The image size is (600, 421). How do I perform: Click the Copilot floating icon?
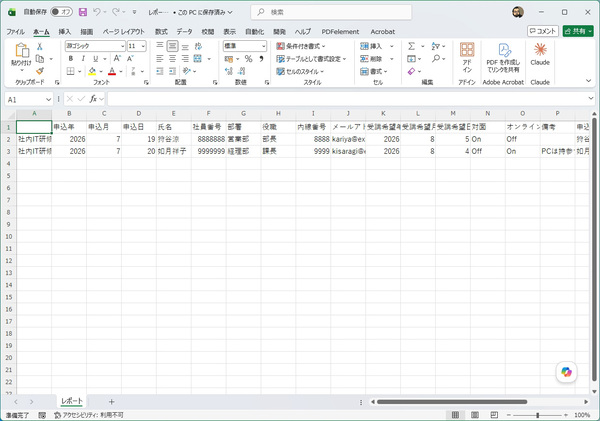coord(566,372)
